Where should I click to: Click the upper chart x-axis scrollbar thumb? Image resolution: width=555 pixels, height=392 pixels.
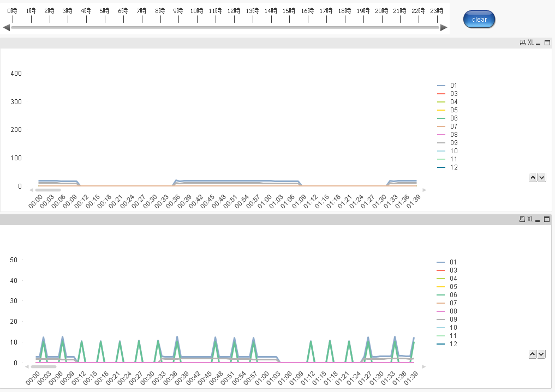(48, 190)
